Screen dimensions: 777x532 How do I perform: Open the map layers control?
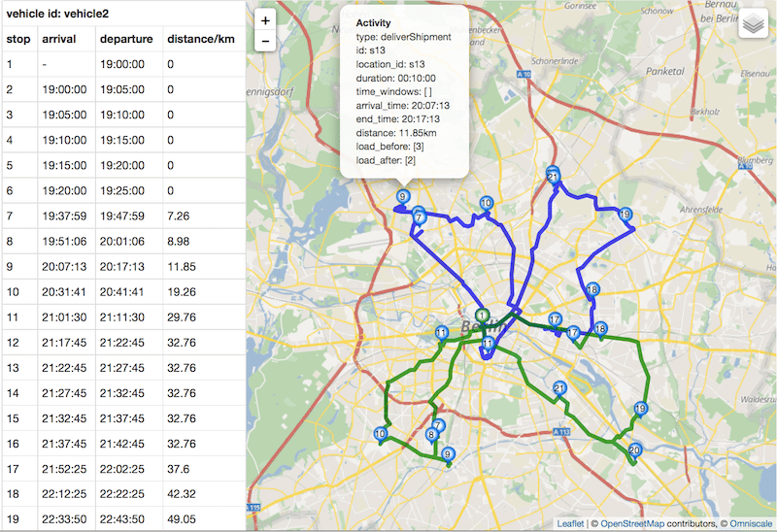(x=754, y=24)
